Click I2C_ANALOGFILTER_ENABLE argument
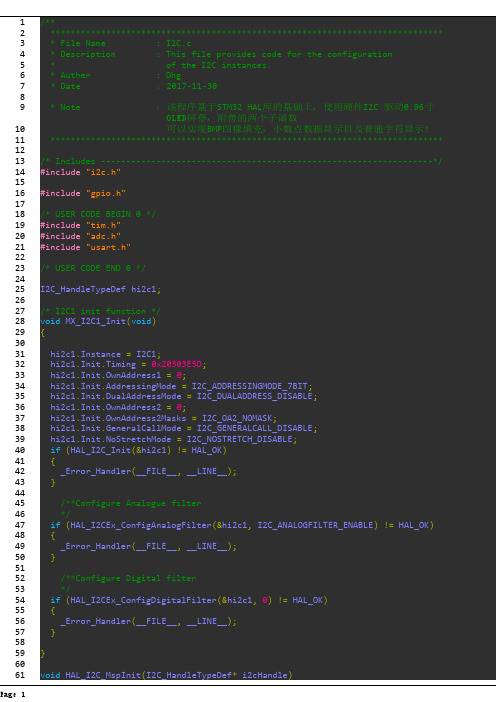The image size is (496, 702). [317, 525]
